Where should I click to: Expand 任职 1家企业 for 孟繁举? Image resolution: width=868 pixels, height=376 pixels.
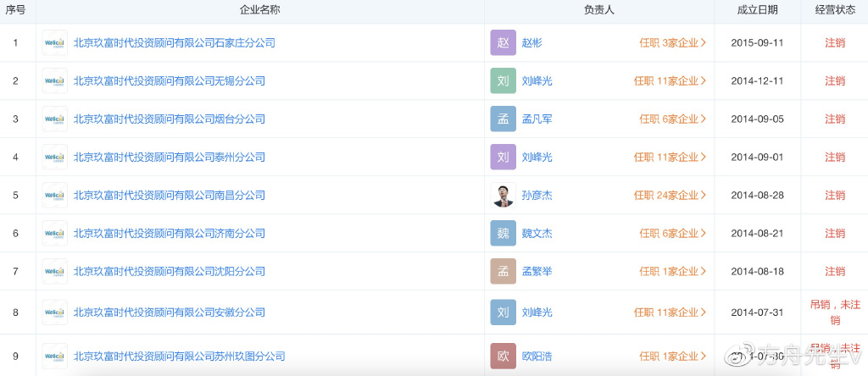[672, 272]
